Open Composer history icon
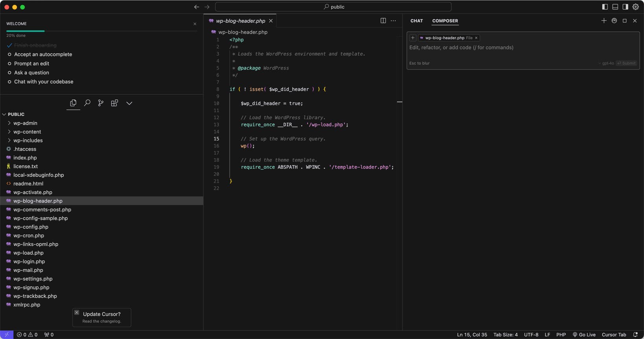 pos(614,21)
